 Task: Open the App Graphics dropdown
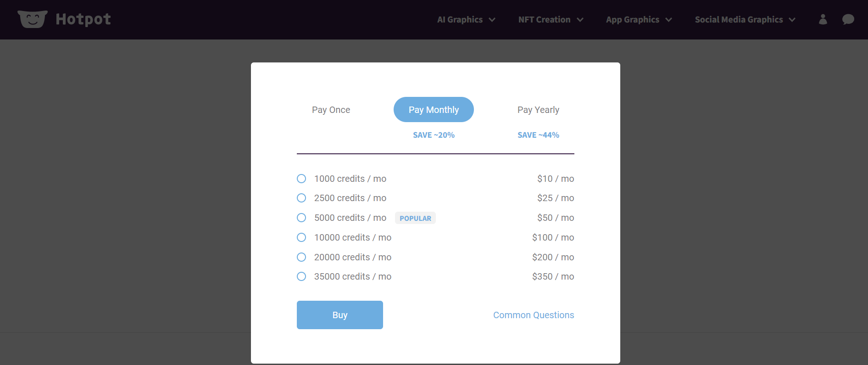(639, 20)
